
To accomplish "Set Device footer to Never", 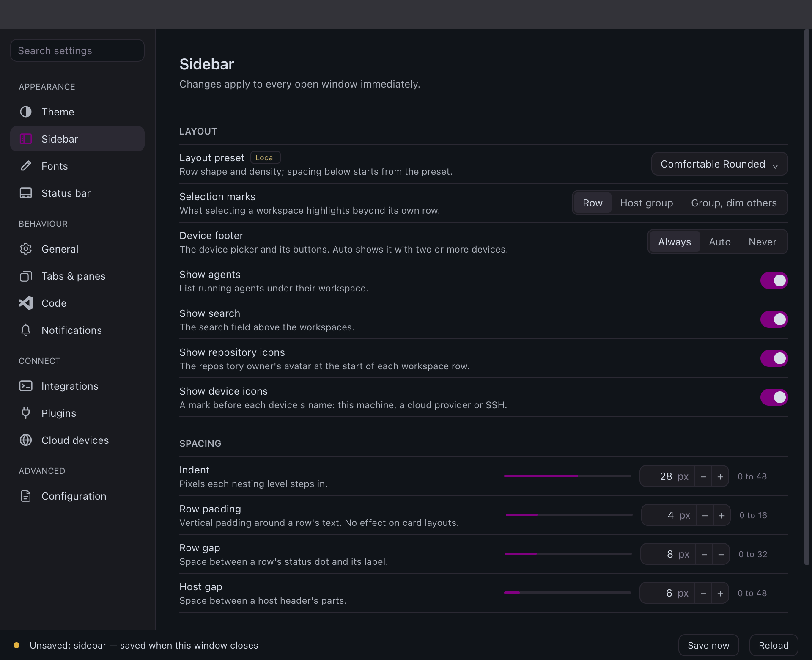I will tap(763, 242).
